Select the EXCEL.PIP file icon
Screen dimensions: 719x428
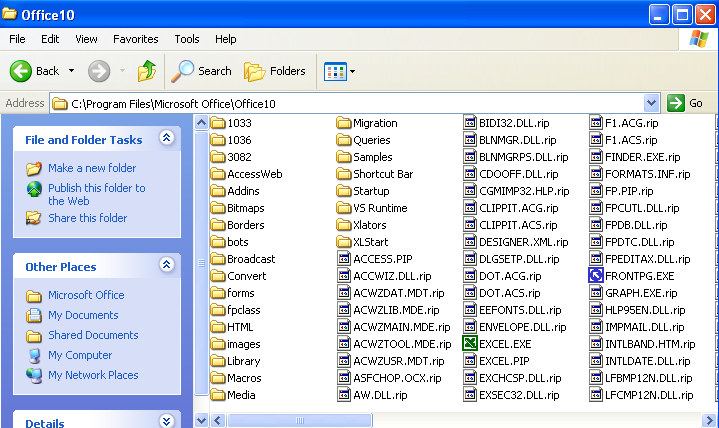[x=470, y=361]
